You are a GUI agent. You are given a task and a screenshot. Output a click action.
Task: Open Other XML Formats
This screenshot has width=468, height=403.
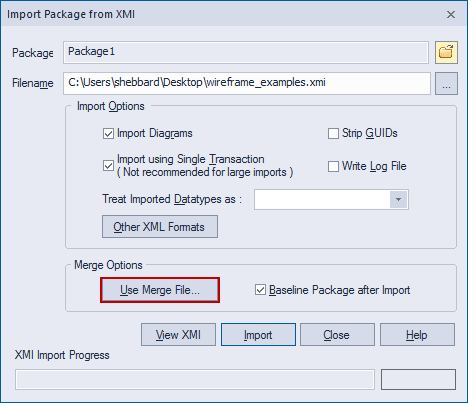pyautogui.click(x=160, y=227)
